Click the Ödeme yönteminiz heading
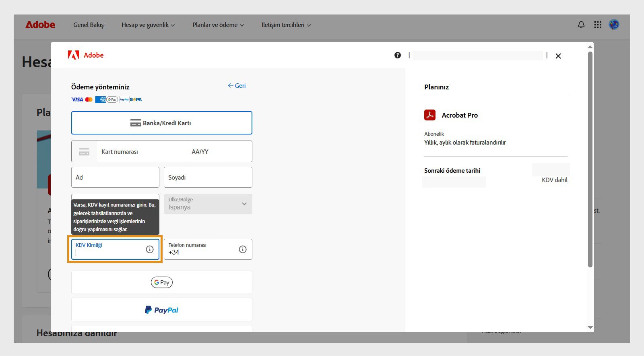 [x=100, y=87]
